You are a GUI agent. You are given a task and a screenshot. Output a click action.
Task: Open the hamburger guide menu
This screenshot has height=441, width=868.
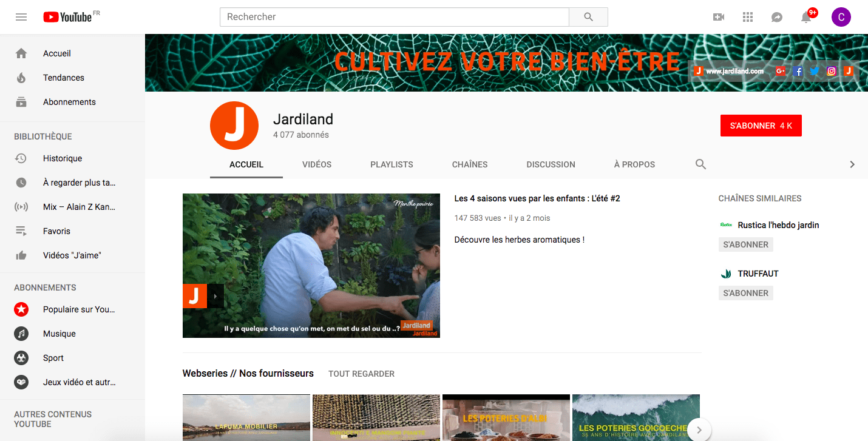tap(21, 17)
